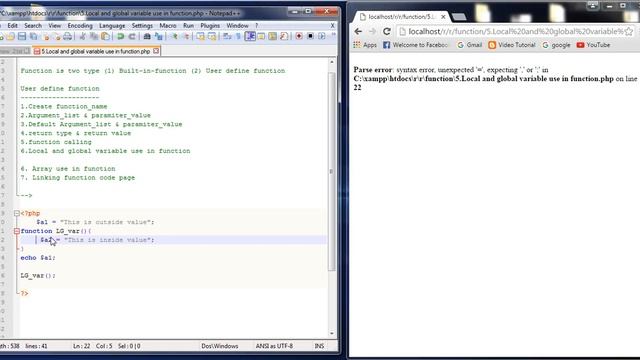Click the editor scrollbar down arrow
640x360 pixels.
click(331, 333)
